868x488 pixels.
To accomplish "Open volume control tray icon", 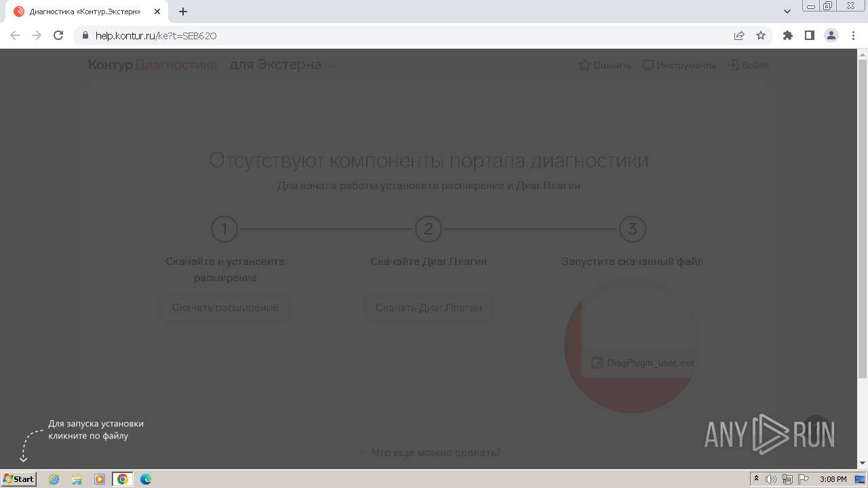I will (771, 479).
